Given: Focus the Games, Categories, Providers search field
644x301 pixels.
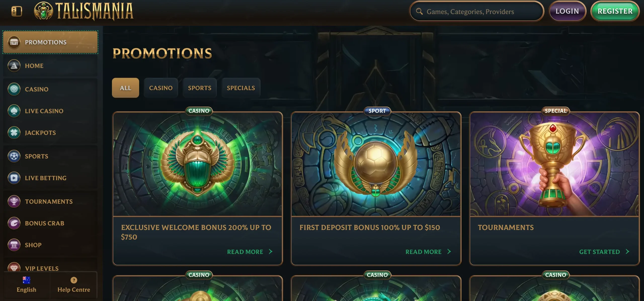Looking at the screenshot, I should pos(477,11).
